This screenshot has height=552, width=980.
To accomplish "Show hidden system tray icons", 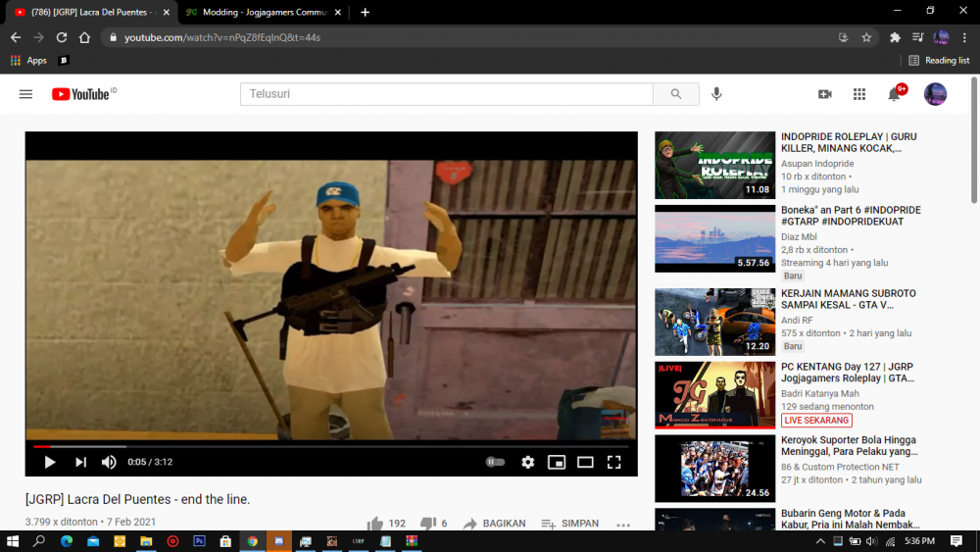I will (x=820, y=541).
